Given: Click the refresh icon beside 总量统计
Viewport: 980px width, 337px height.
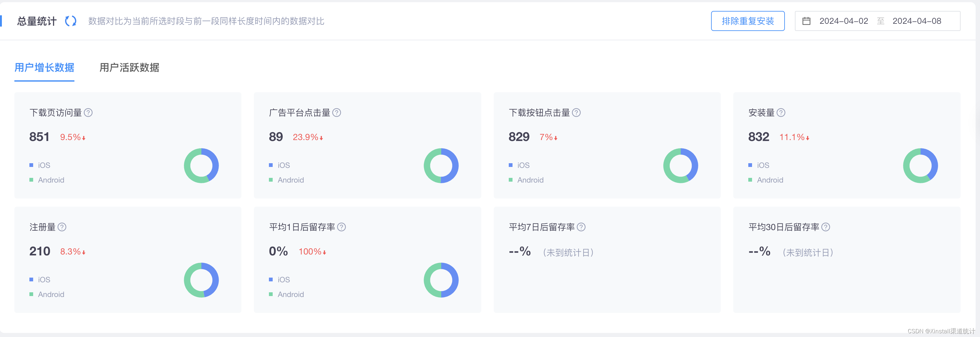Looking at the screenshot, I should [71, 21].
